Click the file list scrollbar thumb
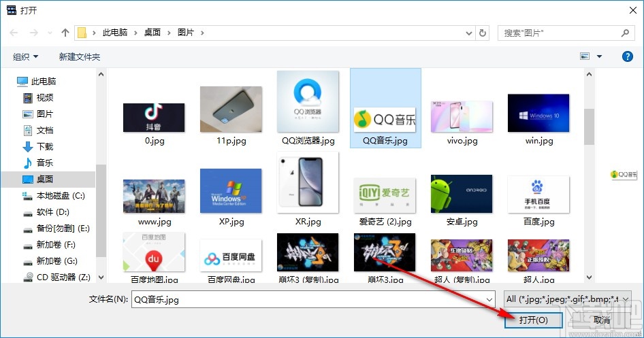This screenshot has height=338, width=644. click(x=589, y=126)
